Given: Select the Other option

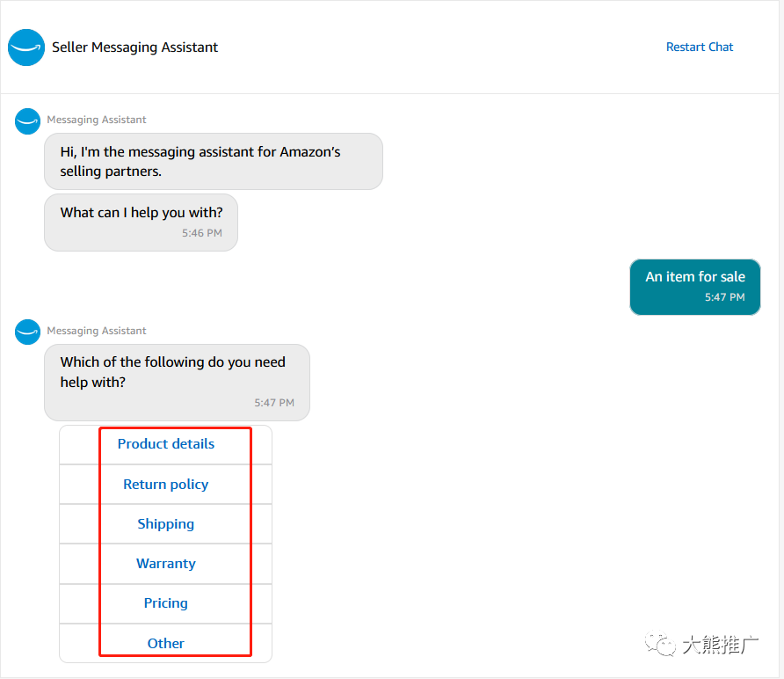Looking at the screenshot, I should (165, 643).
